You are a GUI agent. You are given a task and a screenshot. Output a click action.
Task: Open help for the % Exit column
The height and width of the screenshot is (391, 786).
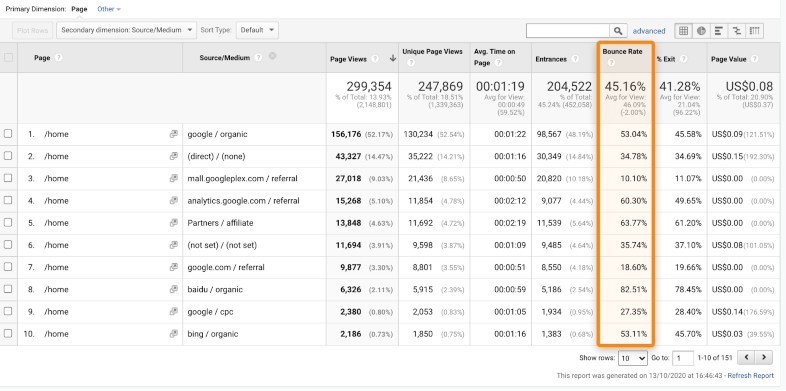pyautogui.click(x=683, y=59)
